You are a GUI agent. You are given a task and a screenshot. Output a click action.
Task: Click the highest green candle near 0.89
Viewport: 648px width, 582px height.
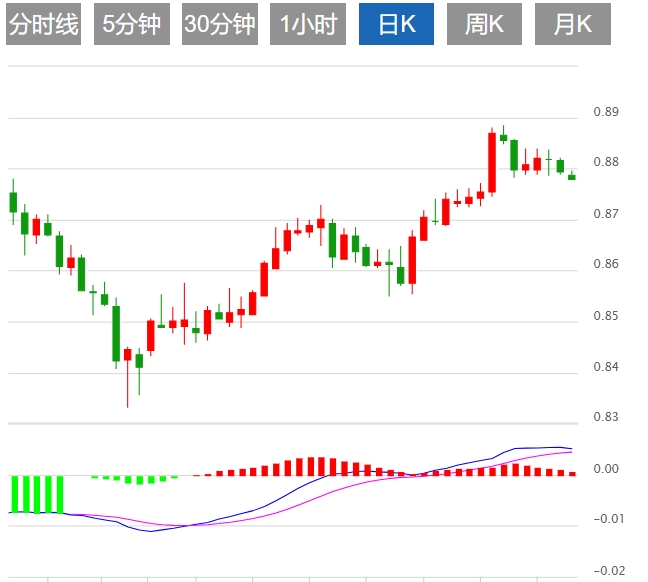click(x=503, y=137)
